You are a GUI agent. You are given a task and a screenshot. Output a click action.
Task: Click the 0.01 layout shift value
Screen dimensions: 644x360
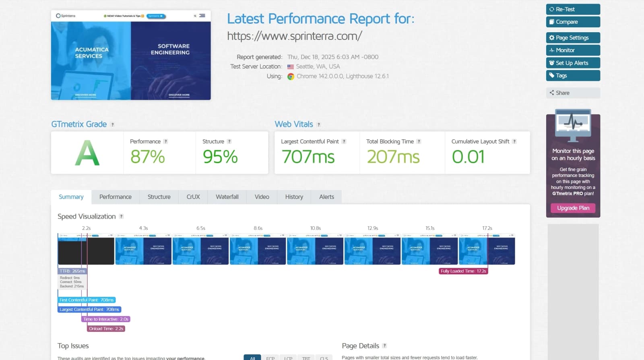(x=468, y=157)
